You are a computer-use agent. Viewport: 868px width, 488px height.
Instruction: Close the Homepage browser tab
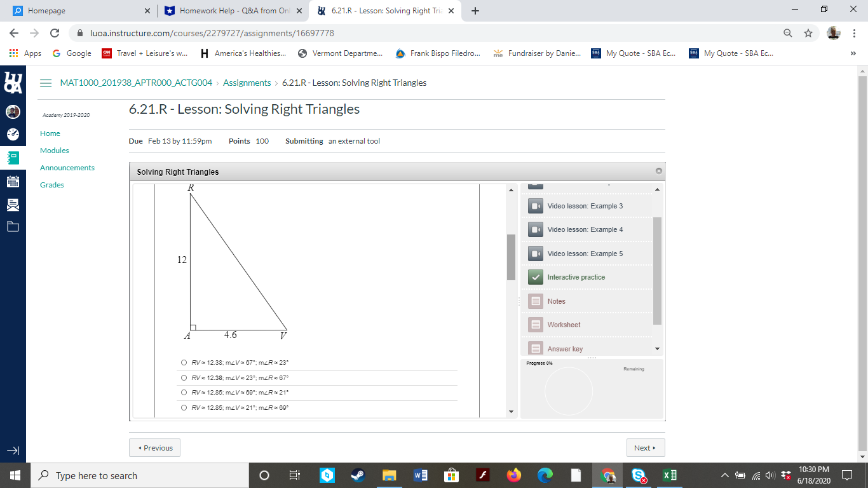point(147,11)
